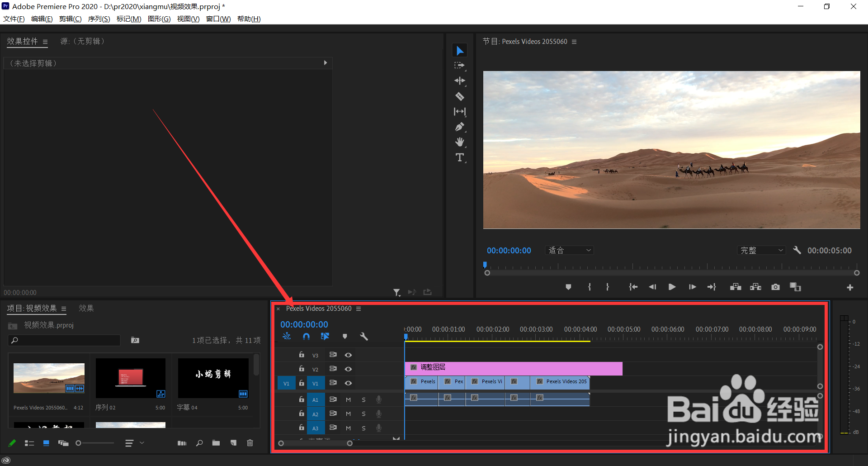Toggle V1 track output eye
Viewport: 868px width, 466px height.
348,383
